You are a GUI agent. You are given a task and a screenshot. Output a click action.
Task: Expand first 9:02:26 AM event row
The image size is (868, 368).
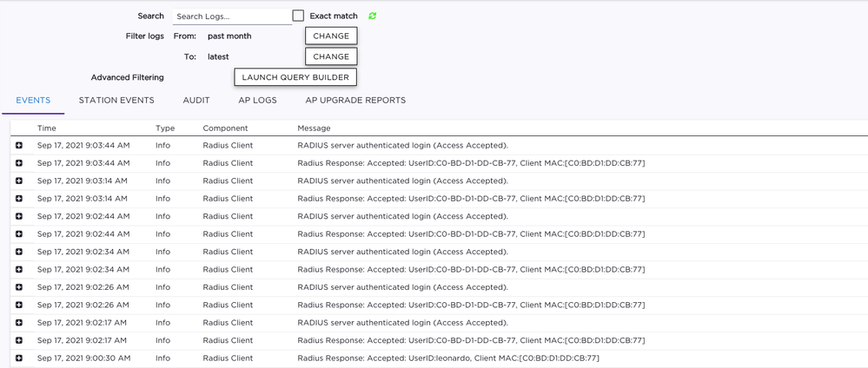click(x=19, y=287)
